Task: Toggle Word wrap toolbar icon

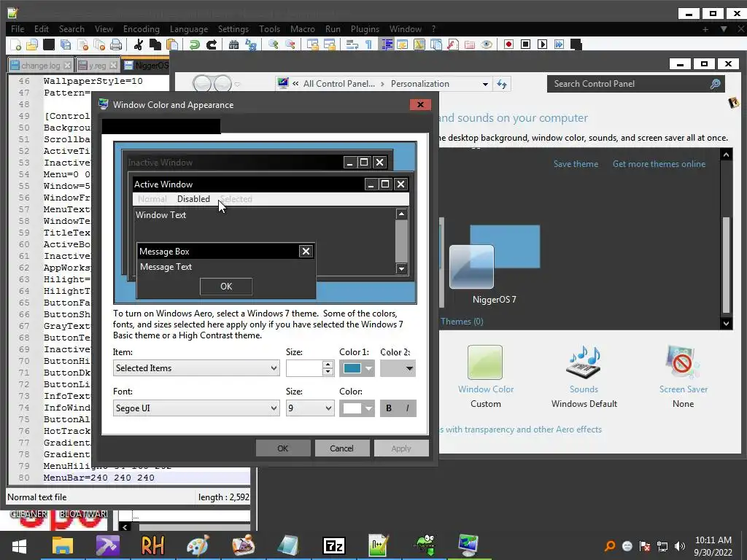Action: click(352, 44)
